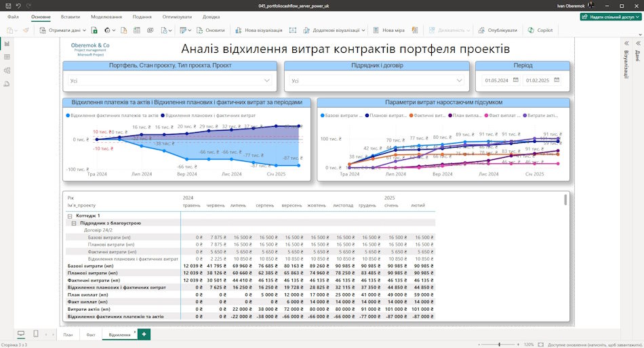Click the Enter data table icon
Viewport: 644px width, 348px height.
click(x=137, y=30)
